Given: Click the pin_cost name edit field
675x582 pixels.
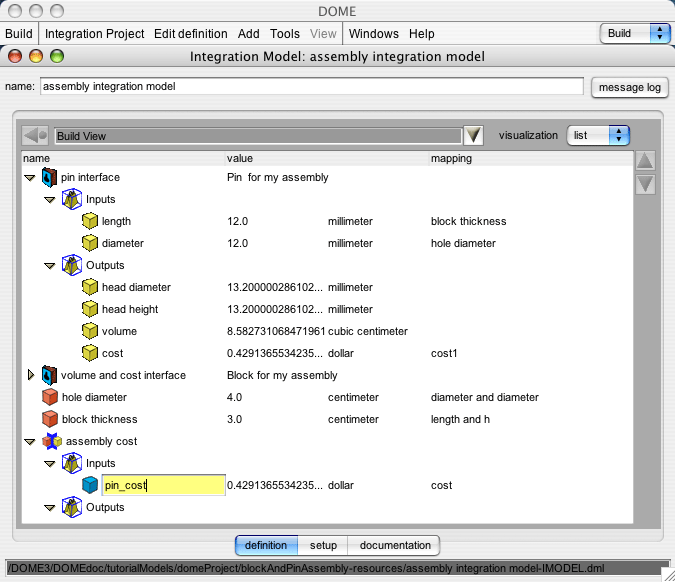Looking at the screenshot, I should [x=164, y=485].
